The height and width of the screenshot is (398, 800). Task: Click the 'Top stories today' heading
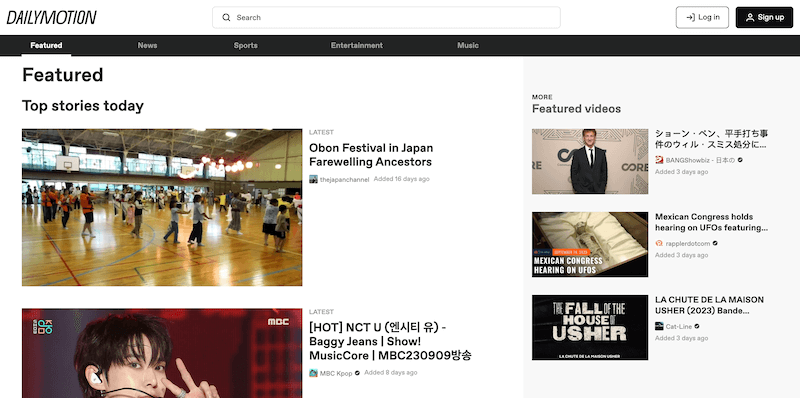point(83,106)
